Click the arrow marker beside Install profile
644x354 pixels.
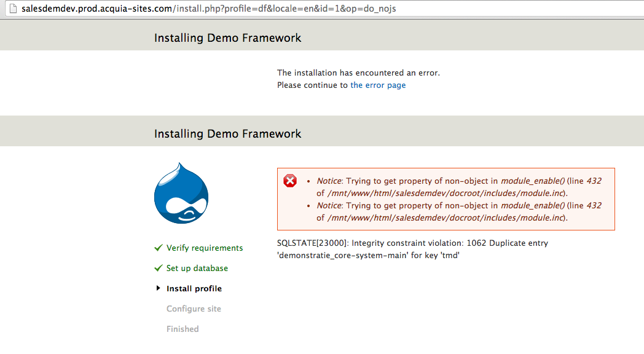pos(159,288)
